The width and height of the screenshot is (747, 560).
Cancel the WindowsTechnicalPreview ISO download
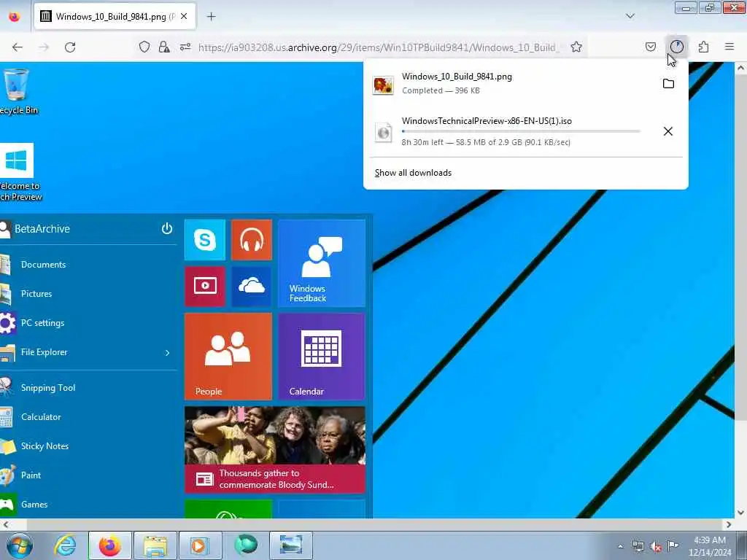(x=668, y=131)
